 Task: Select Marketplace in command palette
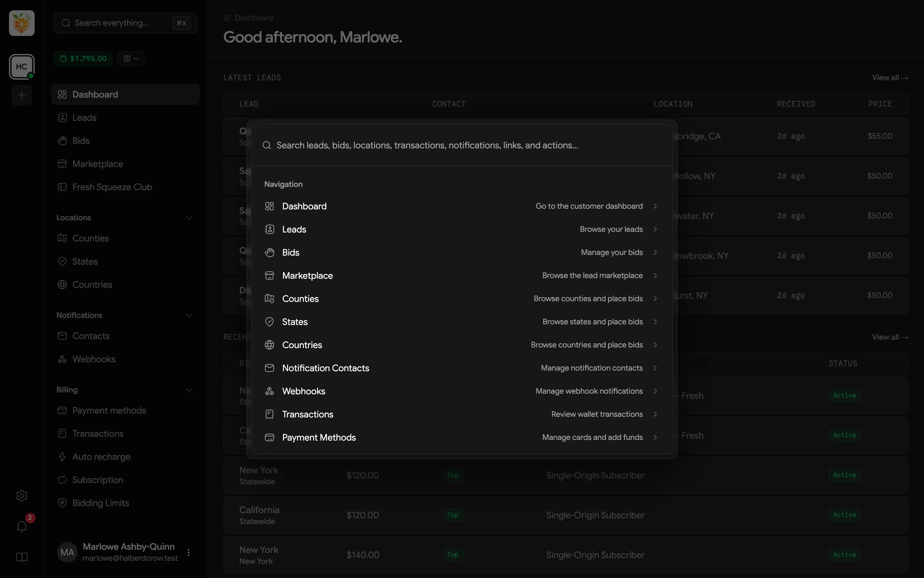[462, 276]
